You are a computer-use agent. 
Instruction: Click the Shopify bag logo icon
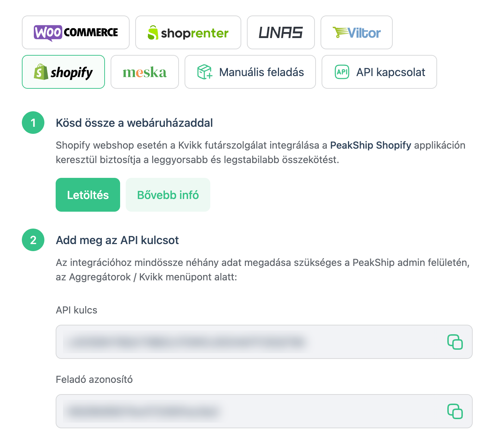tap(41, 72)
